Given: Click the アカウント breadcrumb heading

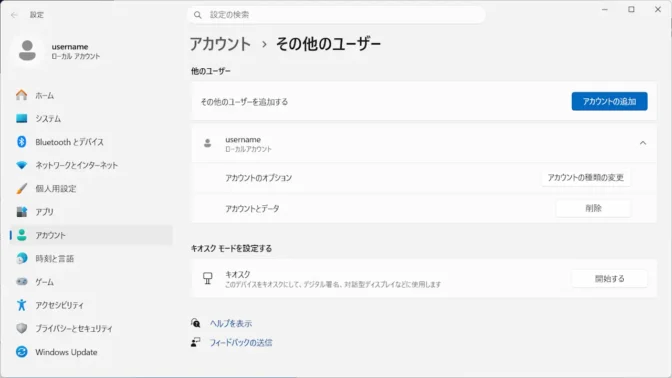Looking at the screenshot, I should click(x=220, y=44).
